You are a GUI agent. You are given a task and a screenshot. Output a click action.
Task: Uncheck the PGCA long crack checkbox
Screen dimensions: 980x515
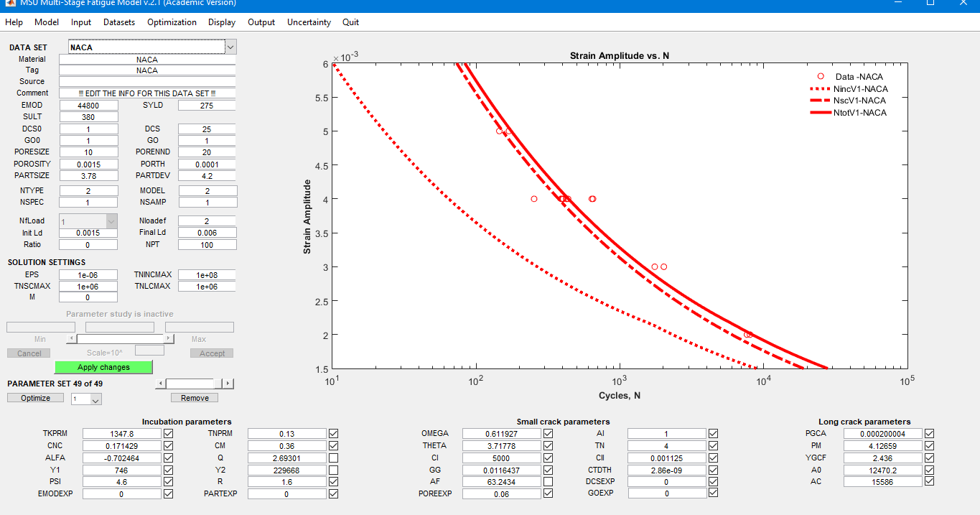point(929,434)
